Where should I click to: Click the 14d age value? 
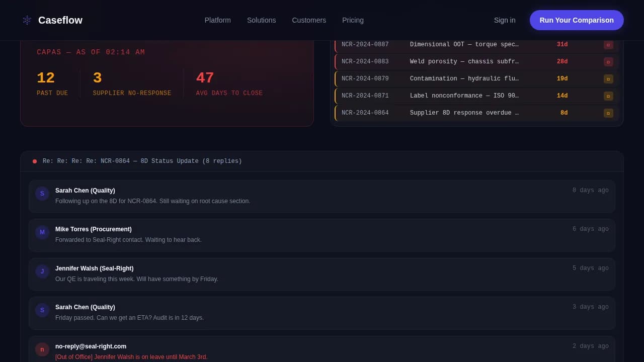pyautogui.click(x=562, y=96)
